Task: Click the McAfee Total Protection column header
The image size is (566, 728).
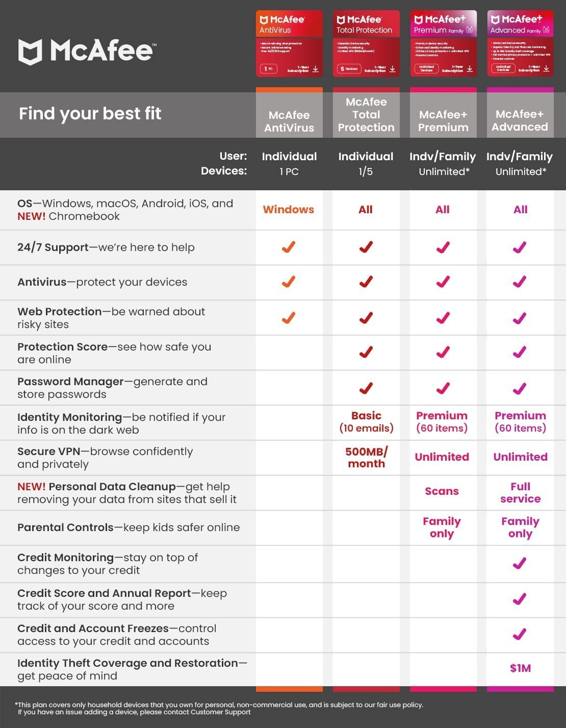Action: pos(366,115)
